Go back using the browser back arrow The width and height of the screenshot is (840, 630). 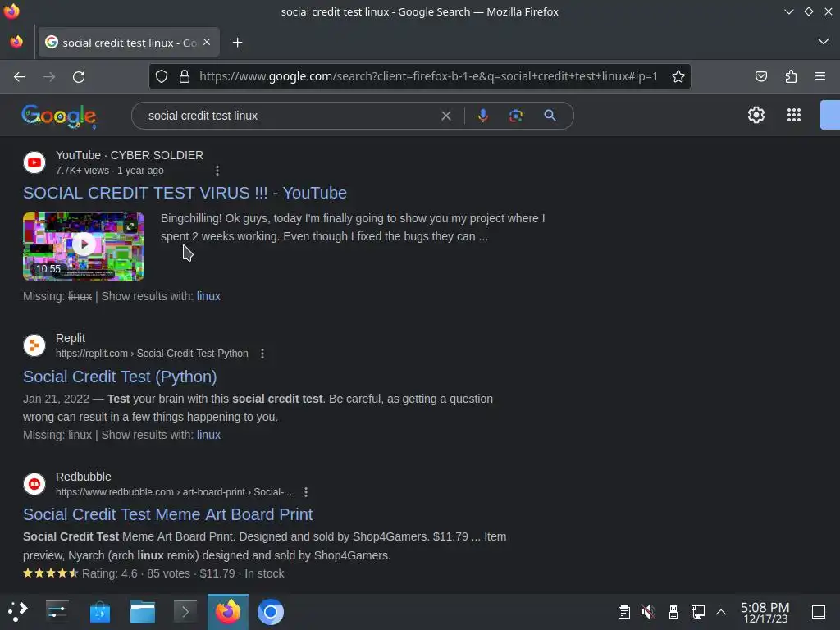coord(20,76)
